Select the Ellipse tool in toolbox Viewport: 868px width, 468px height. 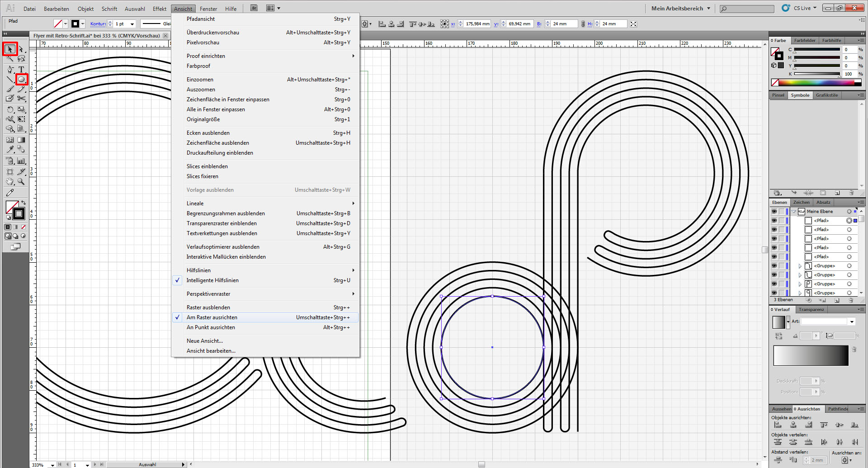(21, 80)
